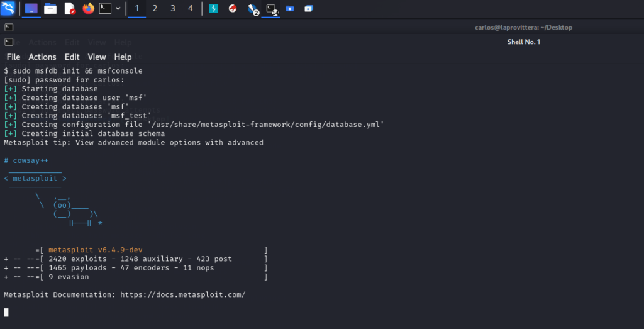Open the Actions menu in terminal
The height and width of the screenshot is (329, 644).
42,57
